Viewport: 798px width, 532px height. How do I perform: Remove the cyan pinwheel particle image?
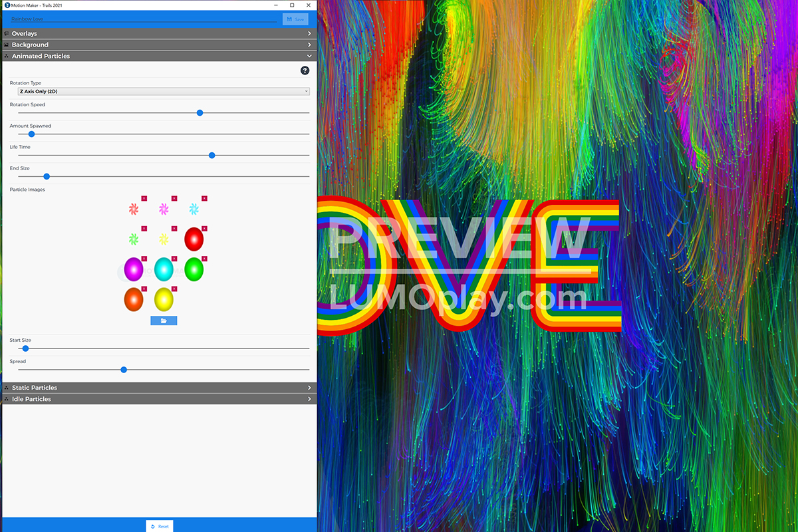(x=204, y=198)
